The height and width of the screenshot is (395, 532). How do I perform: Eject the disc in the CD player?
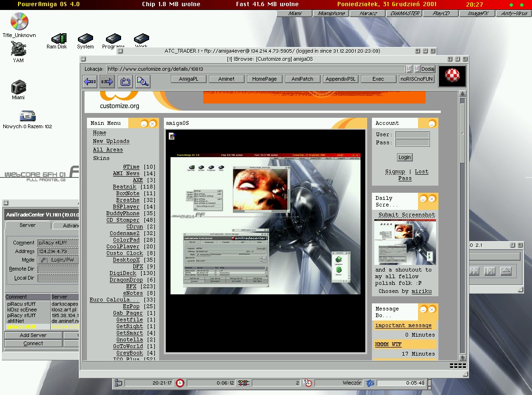pos(505,271)
